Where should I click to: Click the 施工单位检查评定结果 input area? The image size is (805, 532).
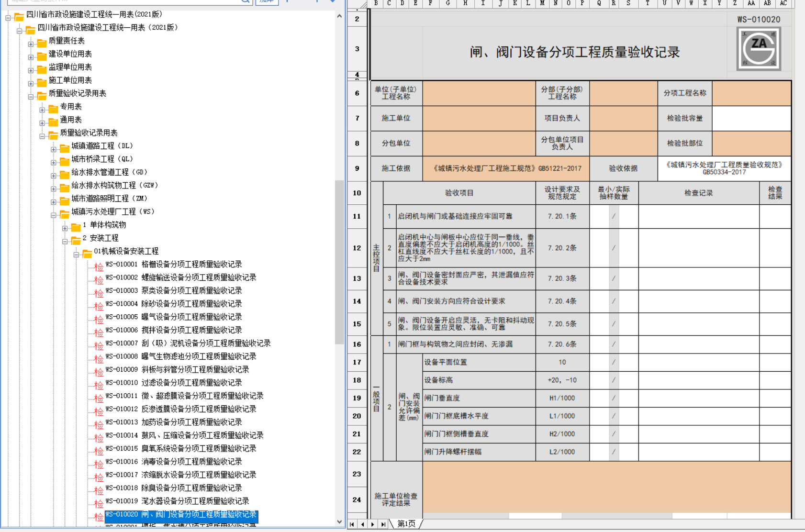point(607,487)
